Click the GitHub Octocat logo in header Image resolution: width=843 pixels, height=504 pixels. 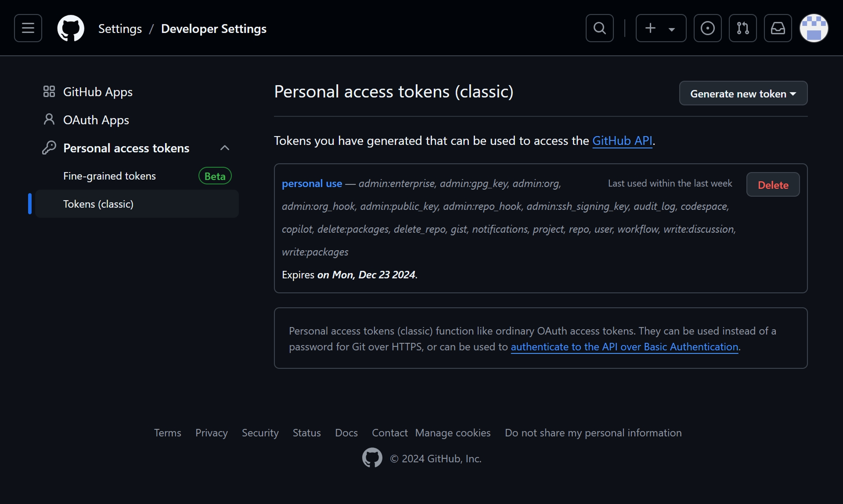pyautogui.click(x=71, y=28)
